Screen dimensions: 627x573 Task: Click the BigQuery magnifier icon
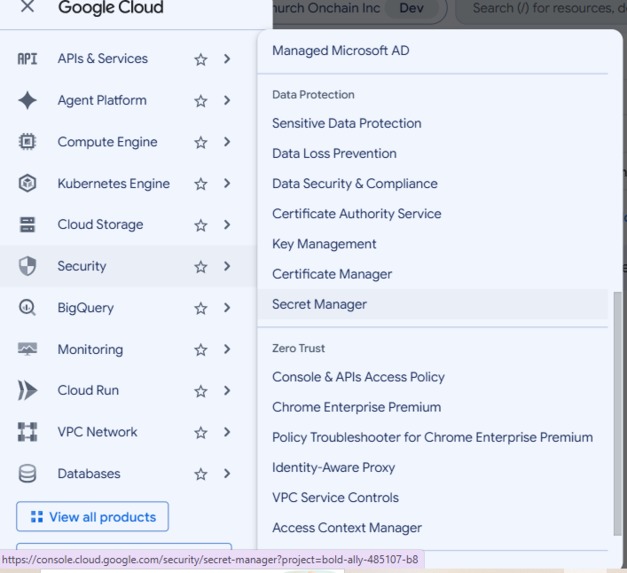(x=27, y=308)
